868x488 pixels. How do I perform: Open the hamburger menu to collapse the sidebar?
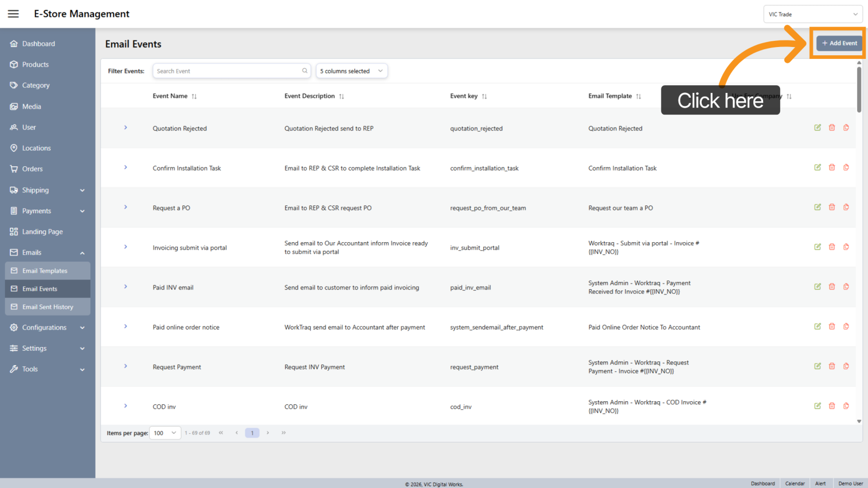13,13
